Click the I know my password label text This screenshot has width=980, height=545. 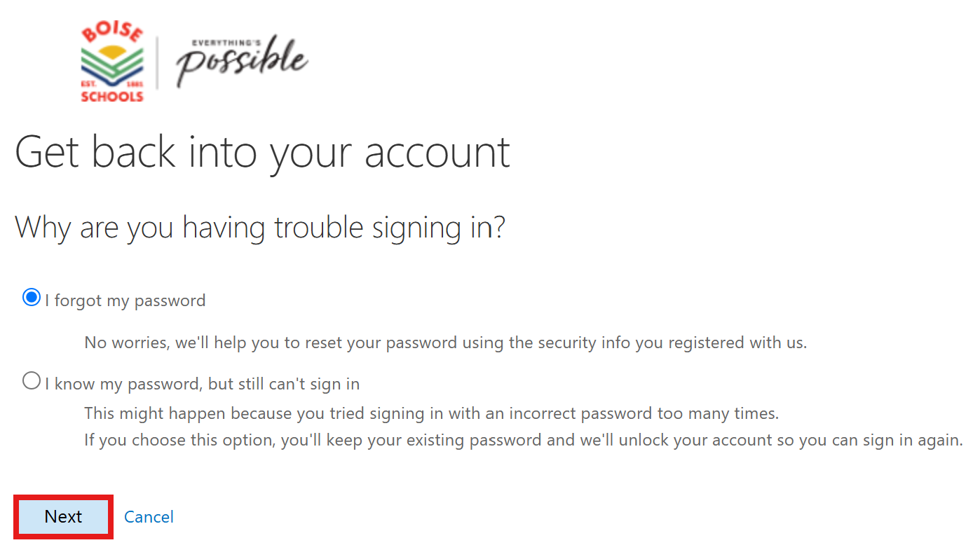[203, 384]
